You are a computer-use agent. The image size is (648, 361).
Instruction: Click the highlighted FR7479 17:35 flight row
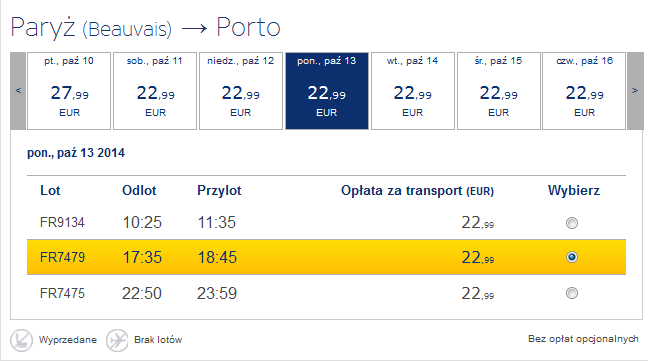pos(326,257)
